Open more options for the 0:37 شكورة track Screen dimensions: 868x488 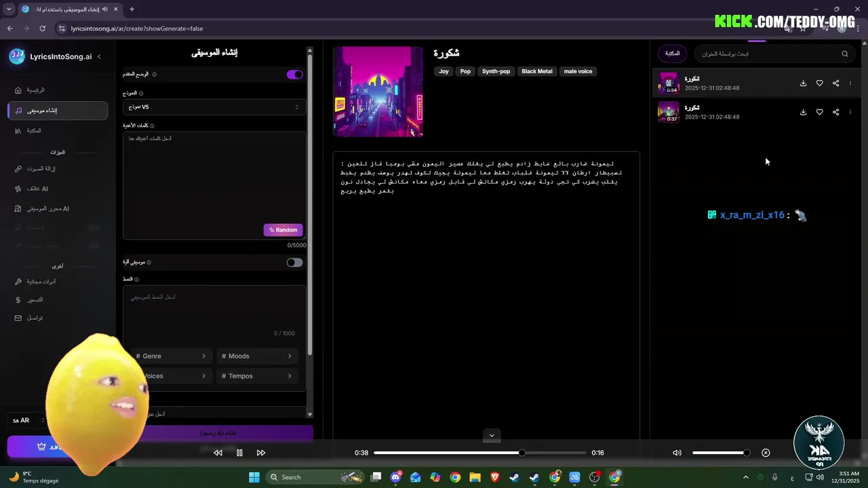(850, 113)
